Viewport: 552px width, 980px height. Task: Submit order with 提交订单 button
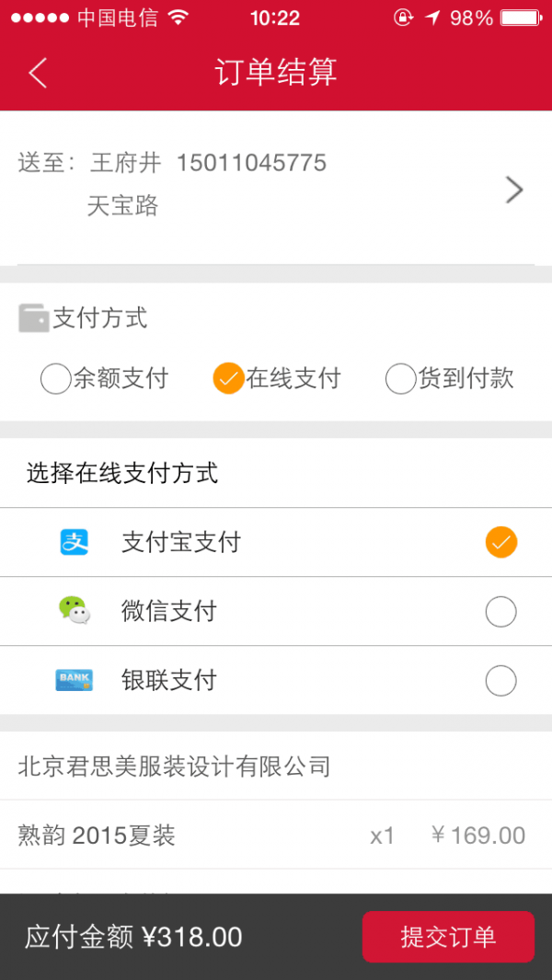tap(448, 937)
